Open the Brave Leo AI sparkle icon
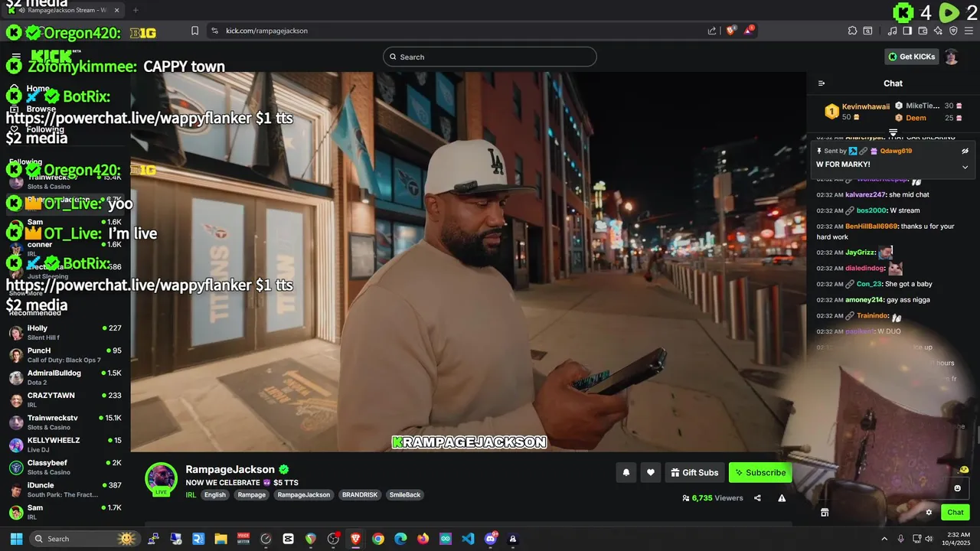 938,31
